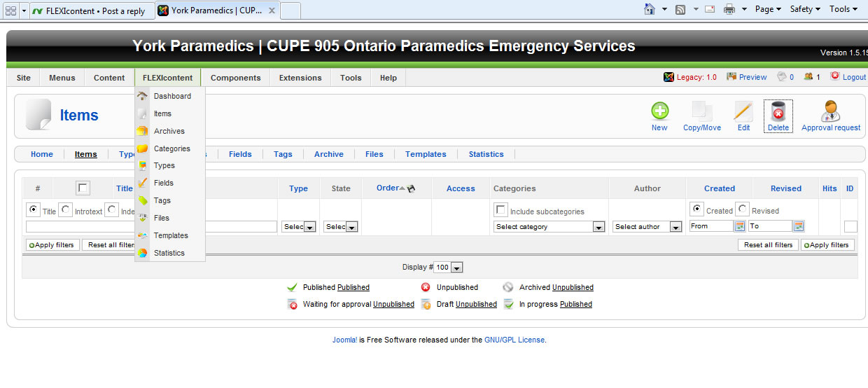The width and height of the screenshot is (868, 388).
Task: Select Items in the FLEXIcontent dropdown
Action: point(170,113)
